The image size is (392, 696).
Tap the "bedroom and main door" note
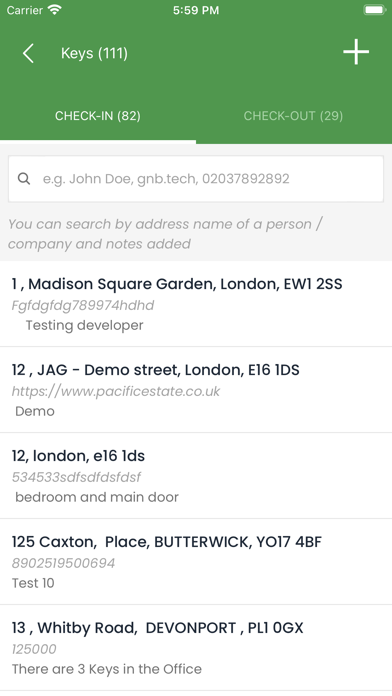click(97, 497)
